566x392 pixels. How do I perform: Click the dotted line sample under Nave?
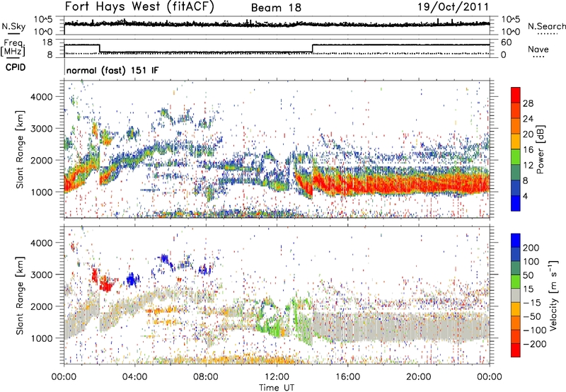(x=539, y=57)
